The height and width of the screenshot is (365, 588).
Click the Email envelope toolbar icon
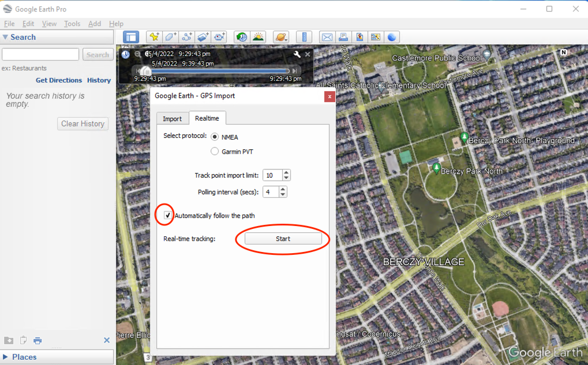[327, 37]
